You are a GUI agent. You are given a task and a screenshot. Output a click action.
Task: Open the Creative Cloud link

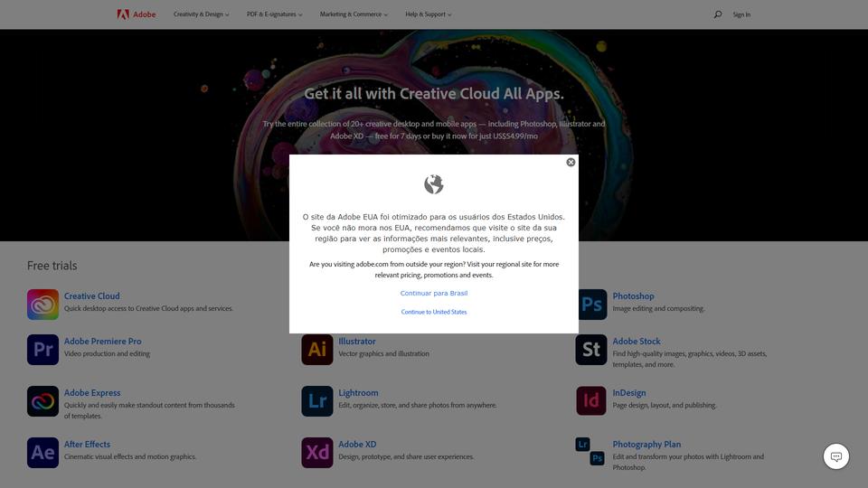point(92,296)
